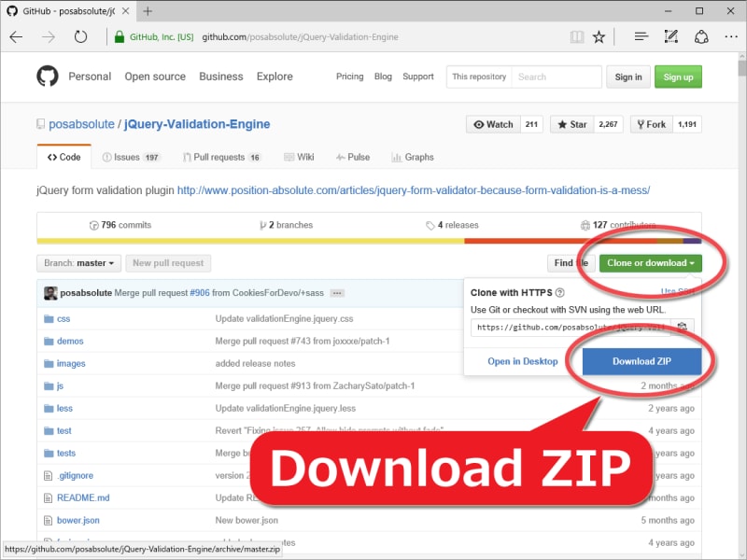Click the Download ZIP button
Viewport: 747px width, 560px height.
(641, 361)
